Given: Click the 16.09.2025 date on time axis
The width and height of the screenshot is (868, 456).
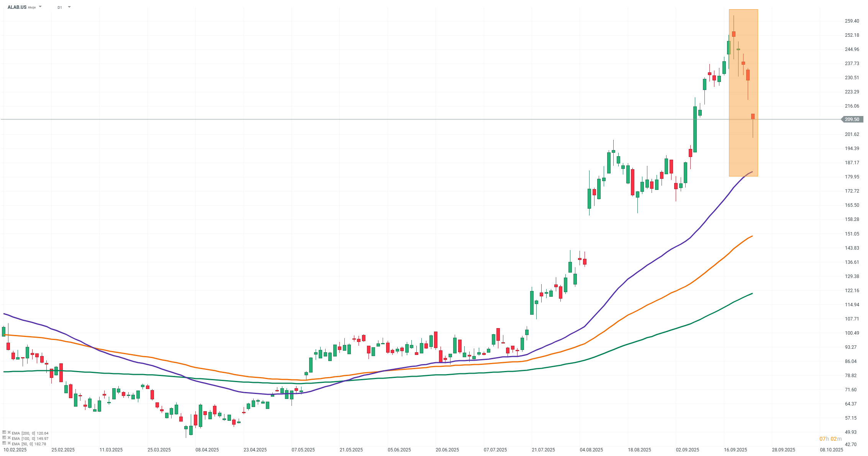Looking at the screenshot, I should [735, 450].
